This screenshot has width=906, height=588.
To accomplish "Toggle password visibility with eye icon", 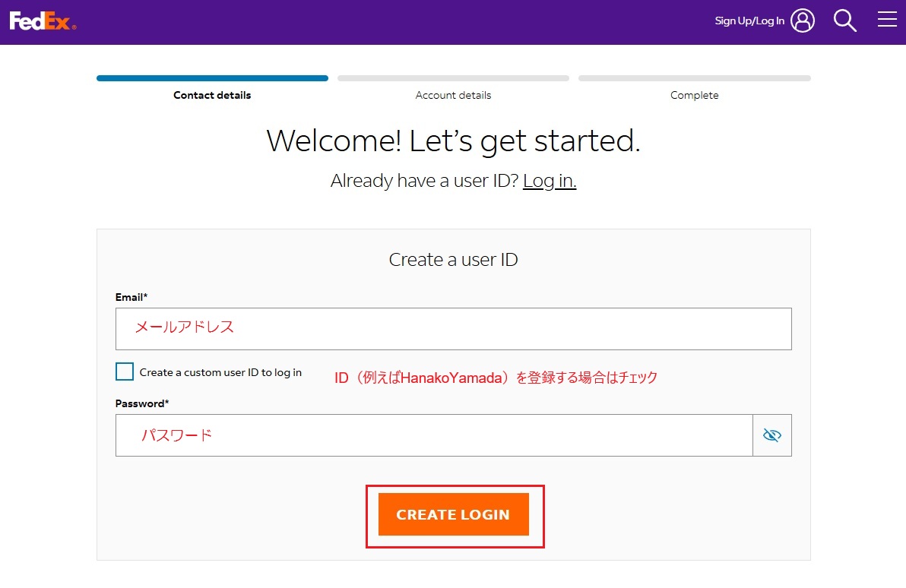I will pyautogui.click(x=771, y=435).
